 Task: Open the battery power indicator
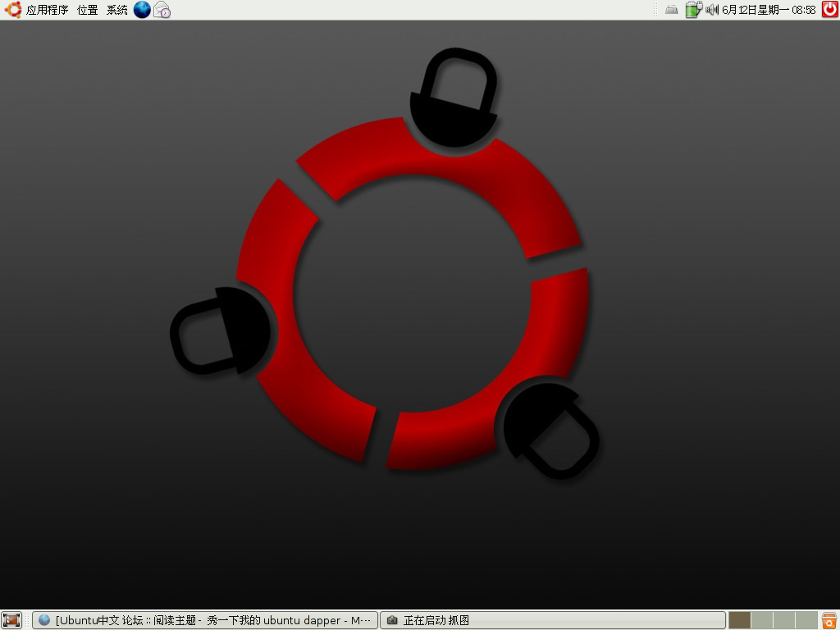694,10
